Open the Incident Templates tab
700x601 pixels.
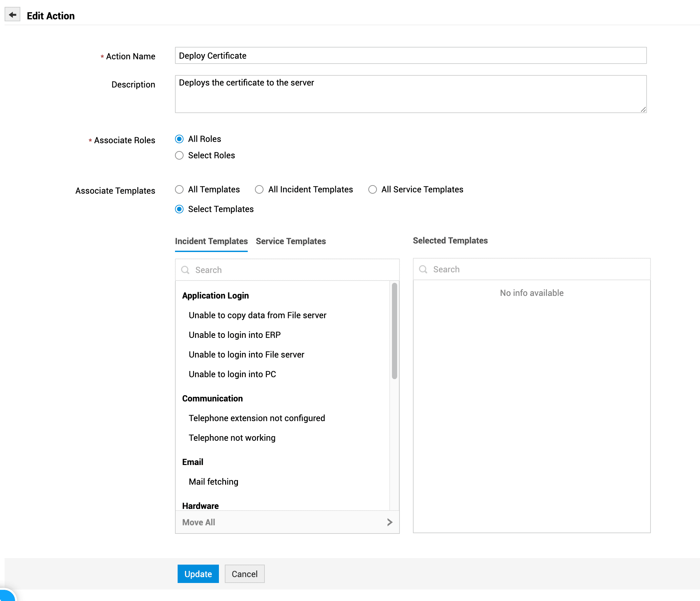(x=211, y=241)
